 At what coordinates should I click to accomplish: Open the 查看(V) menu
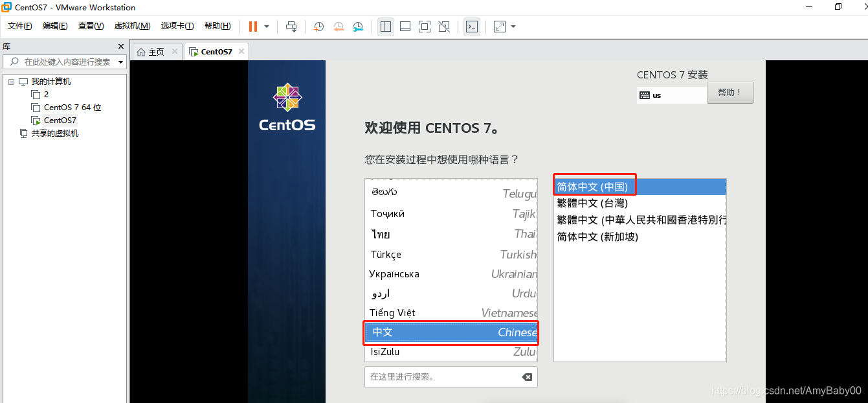tap(91, 26)
